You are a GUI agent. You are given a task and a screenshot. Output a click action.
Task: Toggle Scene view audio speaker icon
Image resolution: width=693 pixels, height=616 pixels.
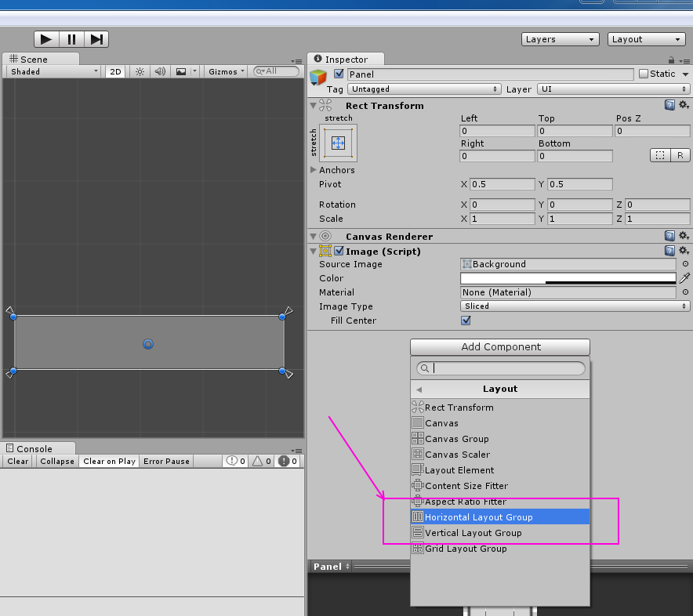point(160,71)
